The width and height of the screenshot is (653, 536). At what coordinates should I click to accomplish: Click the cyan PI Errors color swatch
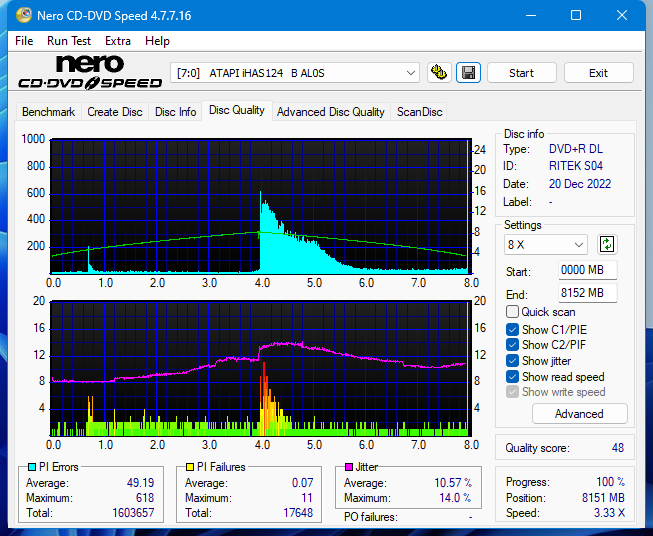click(32, 467)
